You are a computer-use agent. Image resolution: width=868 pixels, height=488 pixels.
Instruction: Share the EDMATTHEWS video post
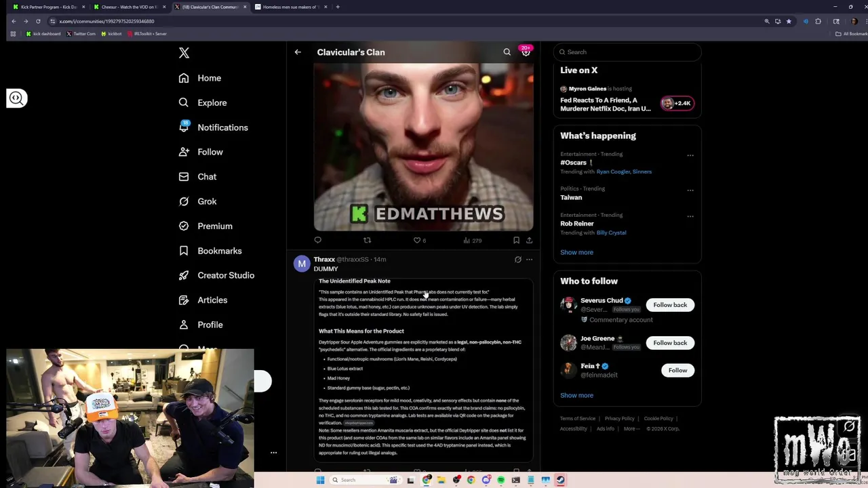coord(529,240)
